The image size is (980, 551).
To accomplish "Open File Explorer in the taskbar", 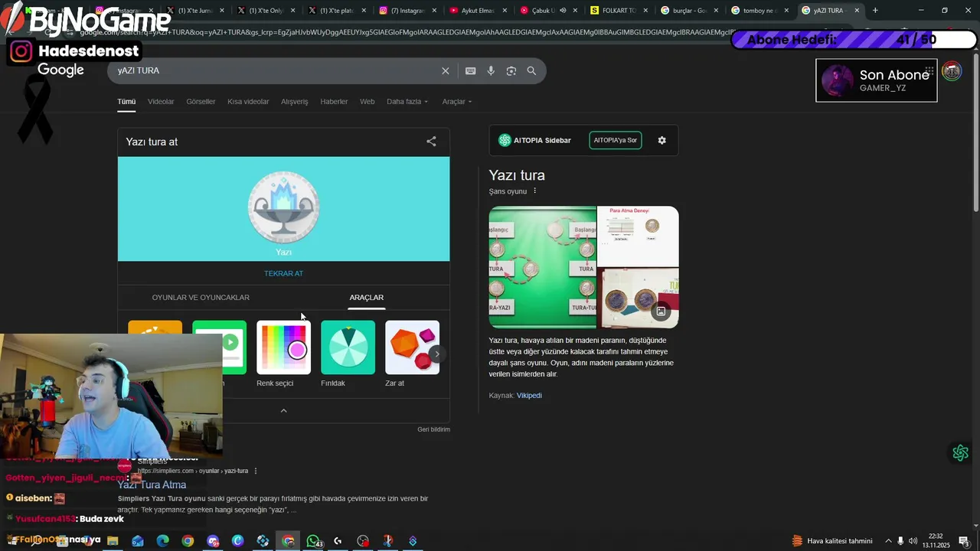I will [113, 541].
